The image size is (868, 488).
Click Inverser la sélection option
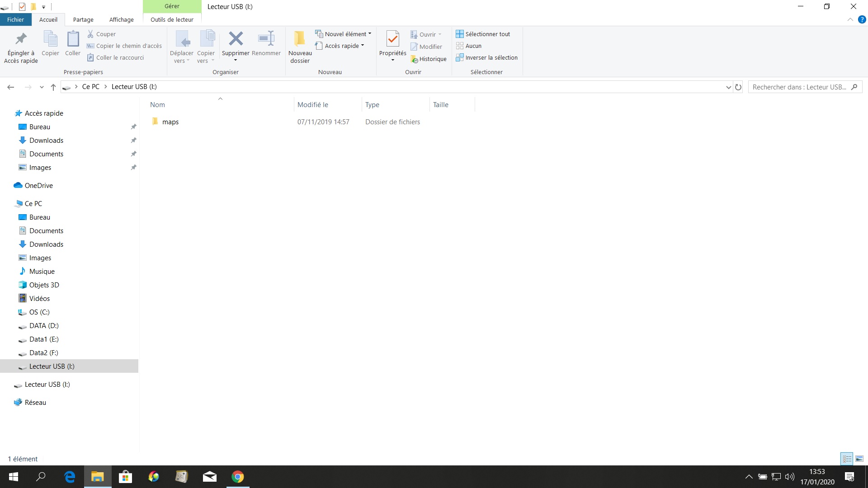click(486, 57)
